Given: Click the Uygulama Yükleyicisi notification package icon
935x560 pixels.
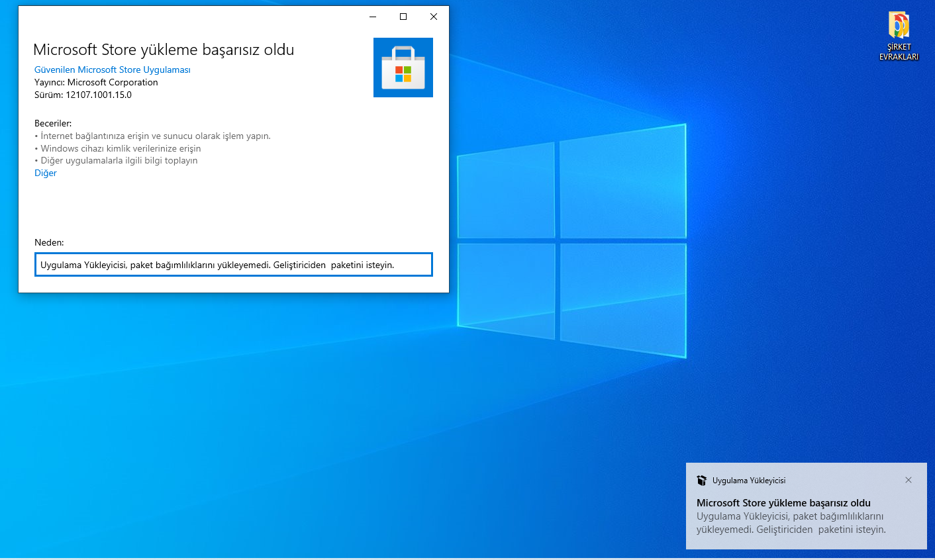Looking at the screenshot, I should point(702,481).
